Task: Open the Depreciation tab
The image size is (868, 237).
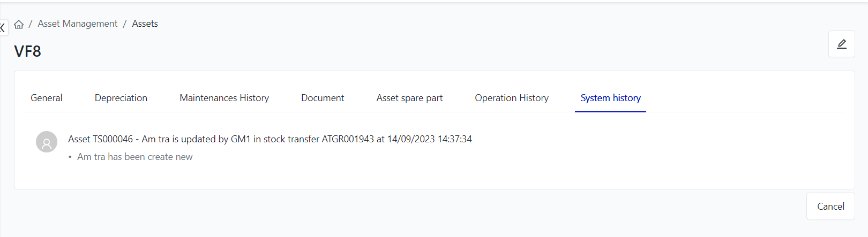Action: click(x=121, y=98)
